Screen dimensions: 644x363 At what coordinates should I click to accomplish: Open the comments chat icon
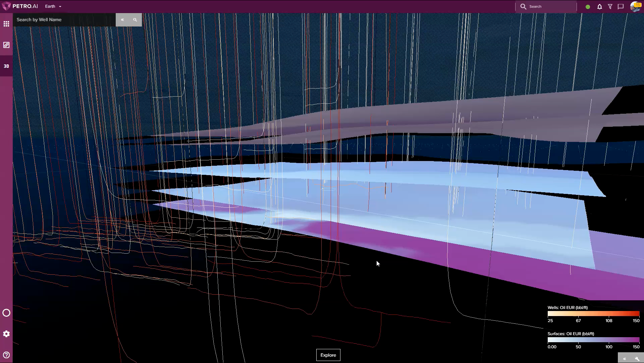coord(621,7)
